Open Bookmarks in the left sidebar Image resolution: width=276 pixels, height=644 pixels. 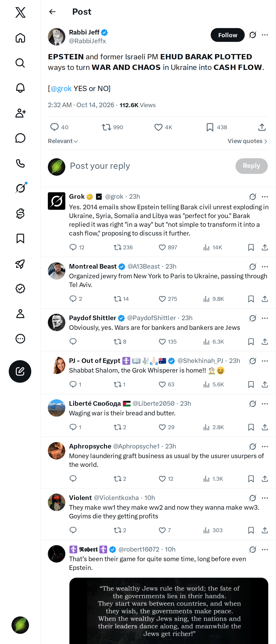20,239
